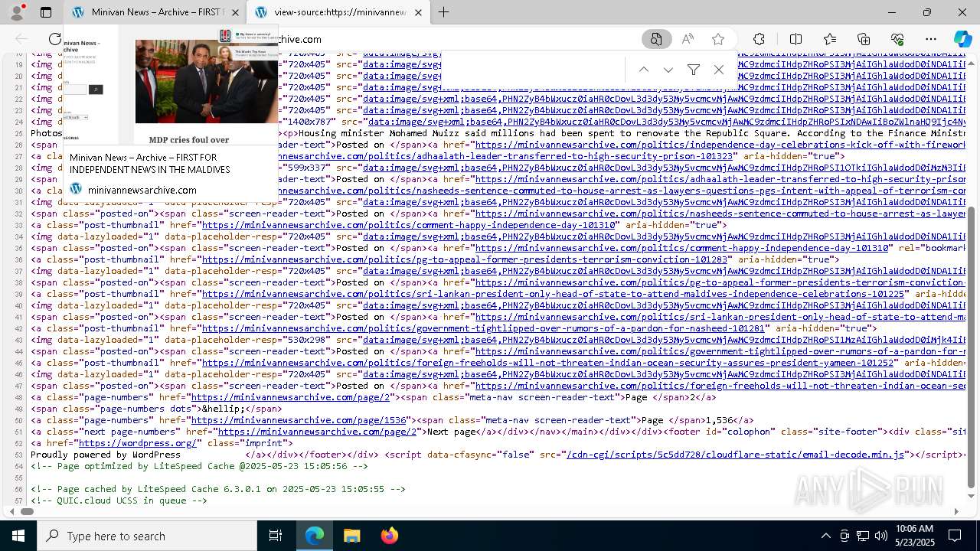The image size is (980, 551).
Task: Open Settings and more ellipsis menu
Action: pos(931,39)
